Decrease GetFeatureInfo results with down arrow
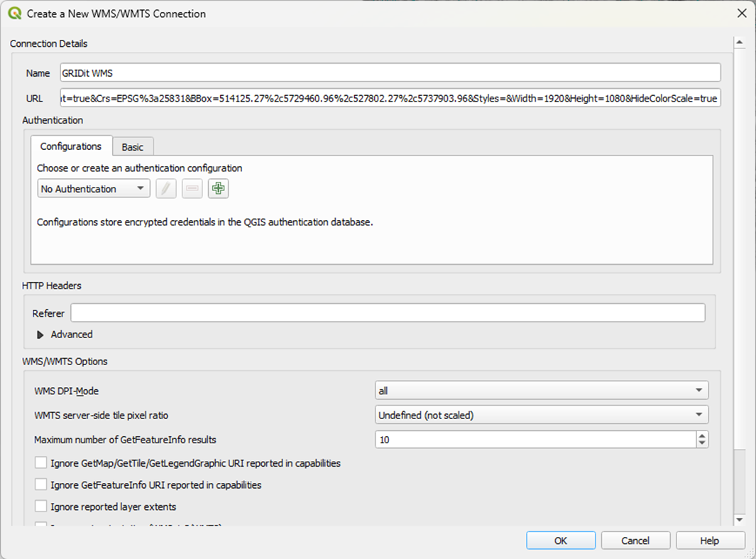This screenshot has width=756, height=559. tap(702, 443)
